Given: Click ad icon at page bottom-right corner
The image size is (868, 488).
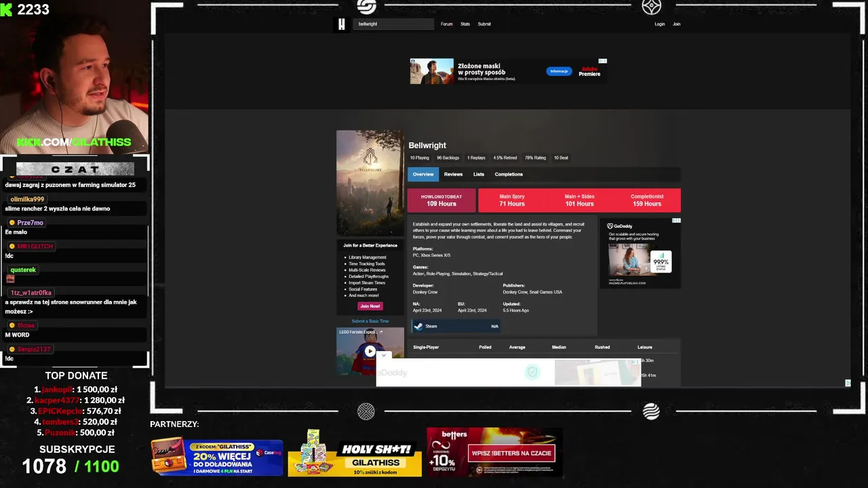Looking at the screenshot, I should click(x=848, y=383).
